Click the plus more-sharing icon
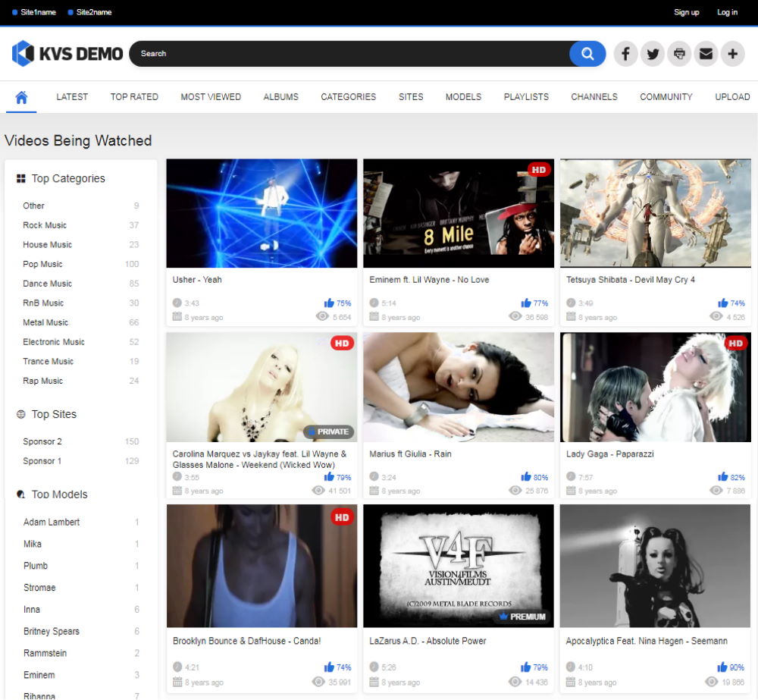The image size is (758, 700). pos(732,54)
